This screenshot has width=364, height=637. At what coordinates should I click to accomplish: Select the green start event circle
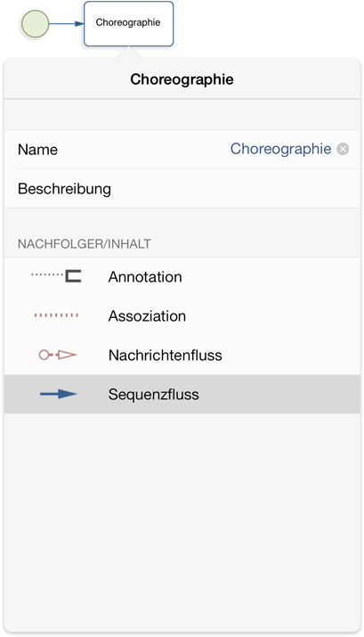point(36,24)
